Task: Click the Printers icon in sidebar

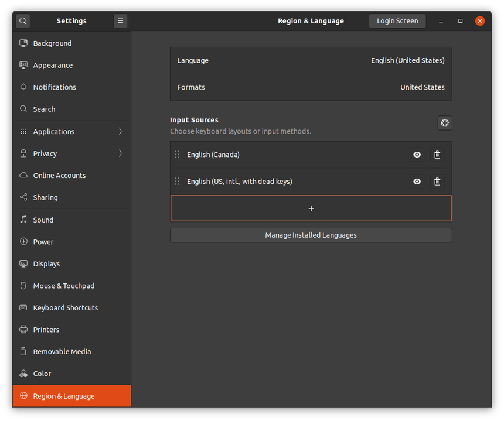Action: [x=23, y=330]
